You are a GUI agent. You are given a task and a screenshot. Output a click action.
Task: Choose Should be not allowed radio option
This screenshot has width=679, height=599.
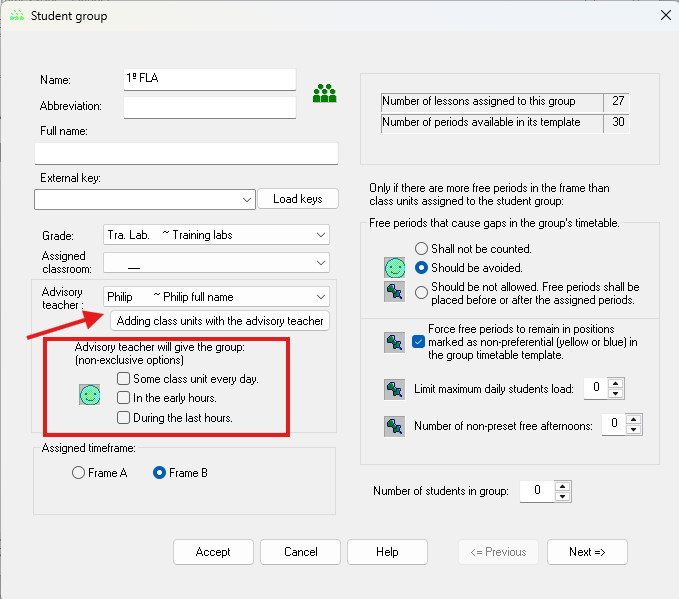[421, 292]
